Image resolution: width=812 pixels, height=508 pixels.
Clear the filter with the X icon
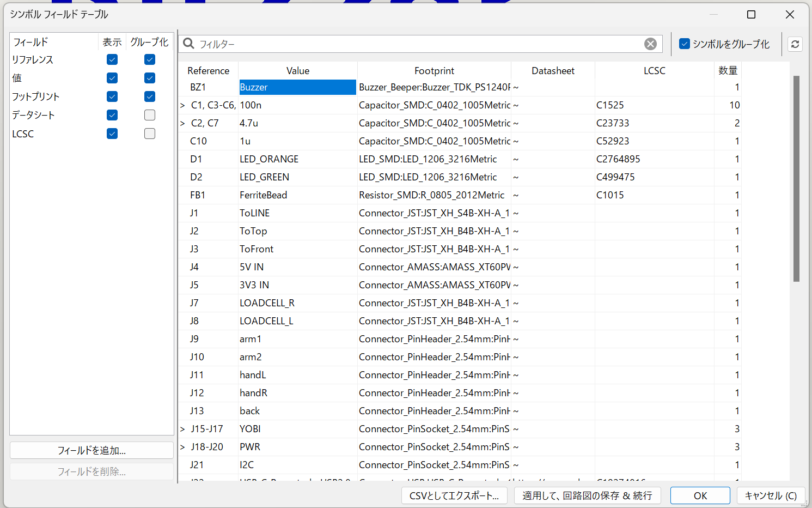(x=650, y=44)
